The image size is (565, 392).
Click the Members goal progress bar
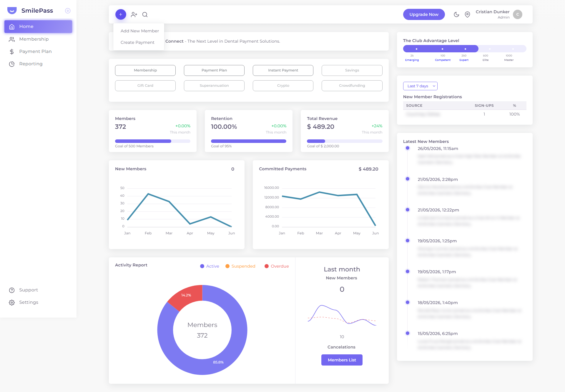[153, 141]
